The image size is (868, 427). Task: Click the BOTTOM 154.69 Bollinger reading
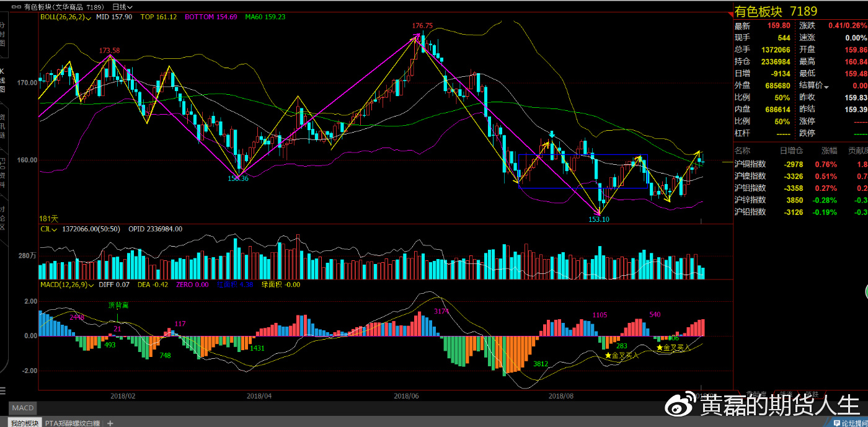tap(211, 17)
